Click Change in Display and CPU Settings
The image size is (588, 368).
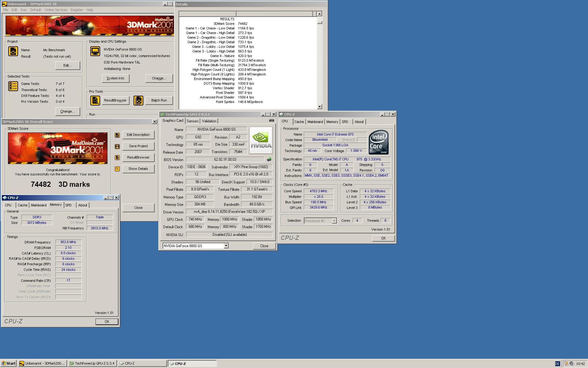[159, 78]
